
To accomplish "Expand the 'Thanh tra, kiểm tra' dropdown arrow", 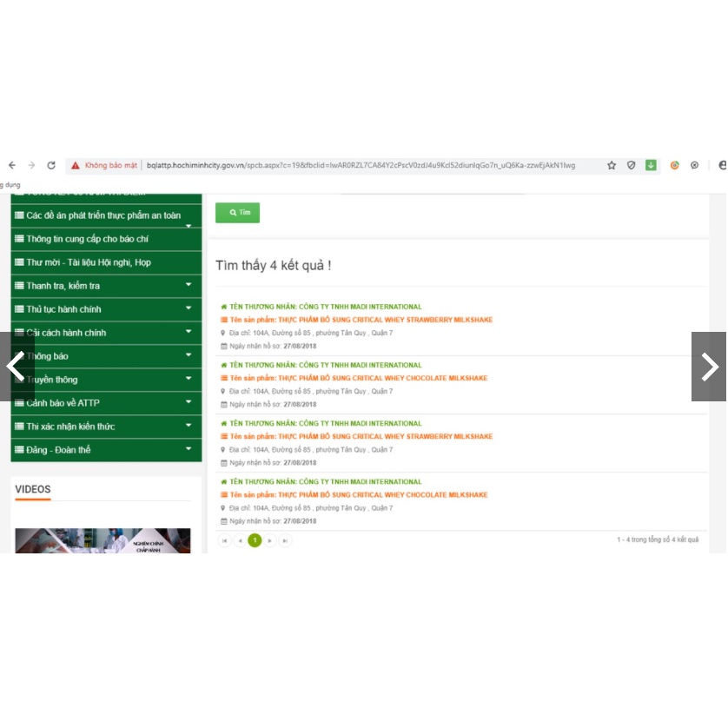I will 189,284.
